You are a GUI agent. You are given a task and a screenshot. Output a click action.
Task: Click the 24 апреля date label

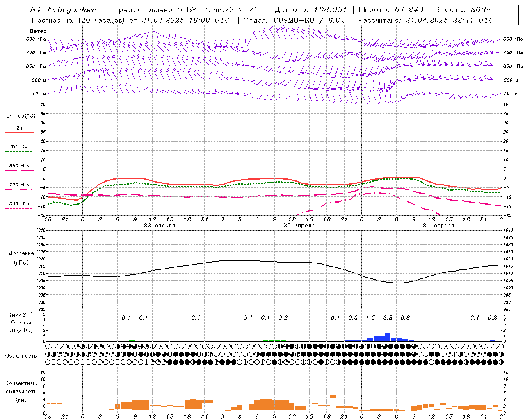[438, 226]
